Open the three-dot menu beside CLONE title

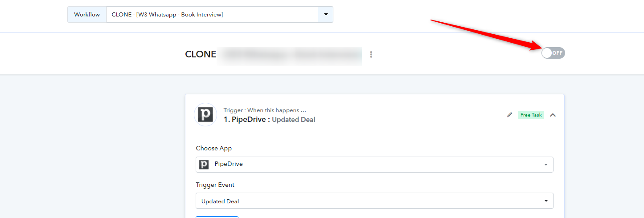[371, 54]
